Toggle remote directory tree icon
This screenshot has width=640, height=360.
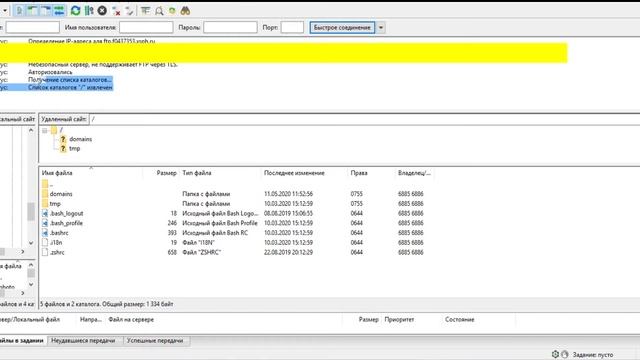tap(46, 11)
